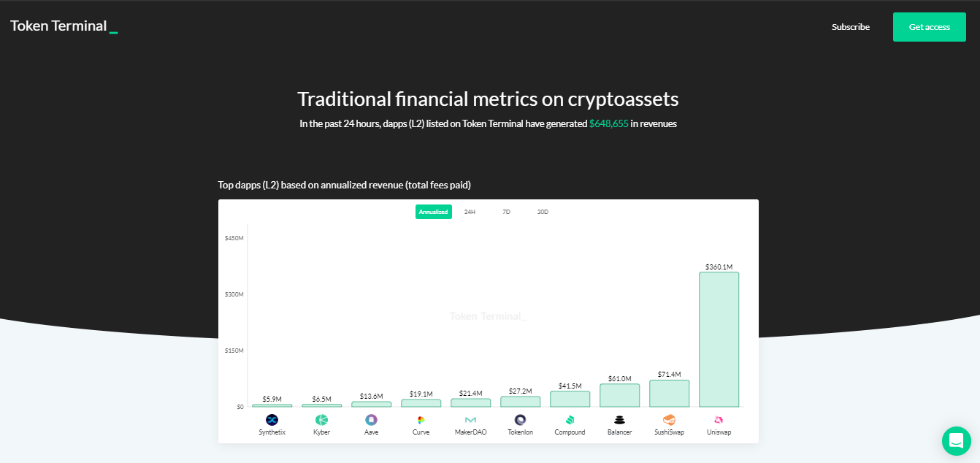
Task: Click the Curve logo icon
Action: point(421,420)
